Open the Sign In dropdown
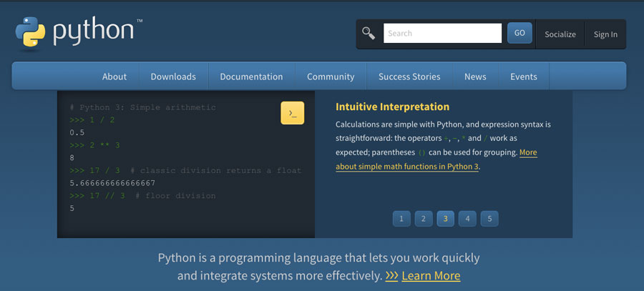The image size is (644, 291). [x=605, y=34]
